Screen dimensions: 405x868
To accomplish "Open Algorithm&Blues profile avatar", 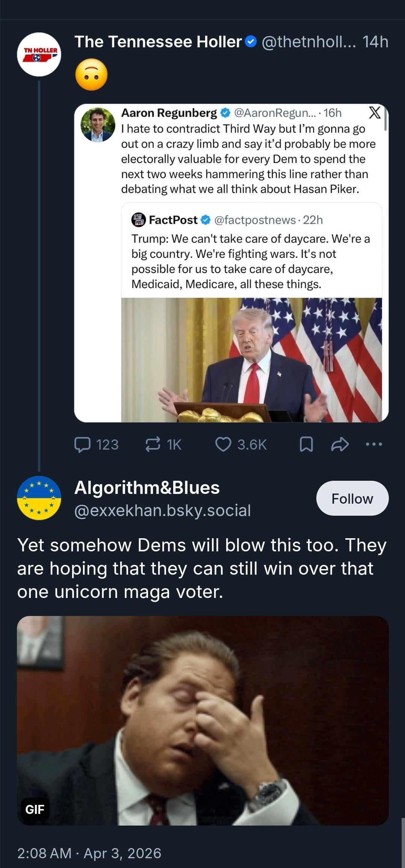I will click(x=39, y=498).
